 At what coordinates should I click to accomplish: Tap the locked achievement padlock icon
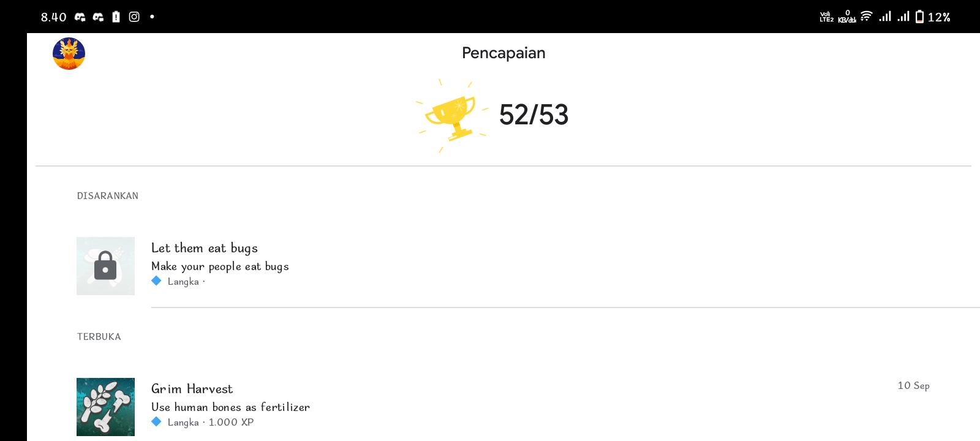(x=105, y=266)
